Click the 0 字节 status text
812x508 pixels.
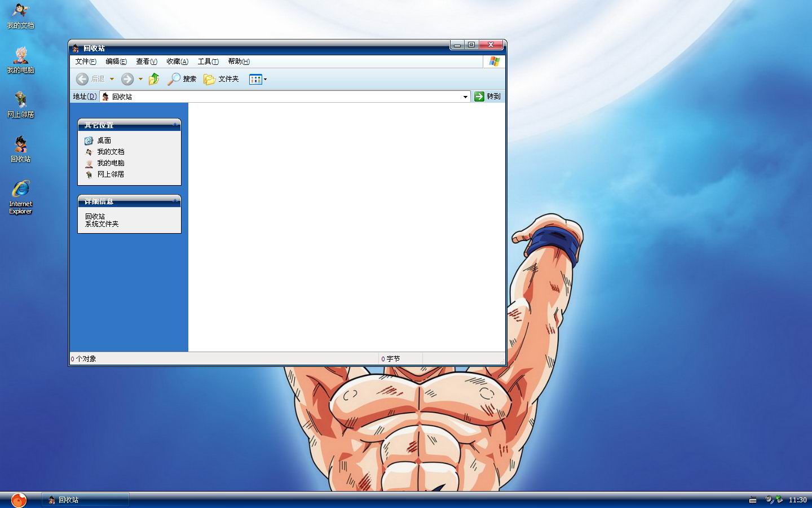click(391, 359)
